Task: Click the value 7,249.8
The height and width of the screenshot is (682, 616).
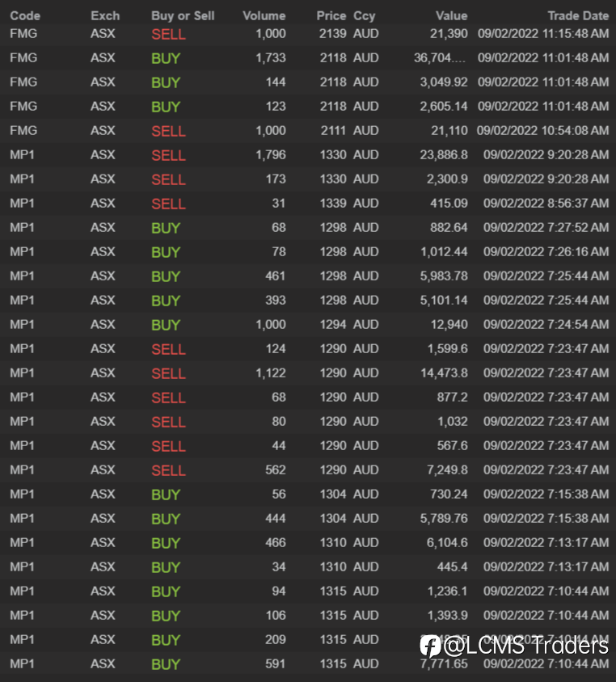Action: [447, 470]
